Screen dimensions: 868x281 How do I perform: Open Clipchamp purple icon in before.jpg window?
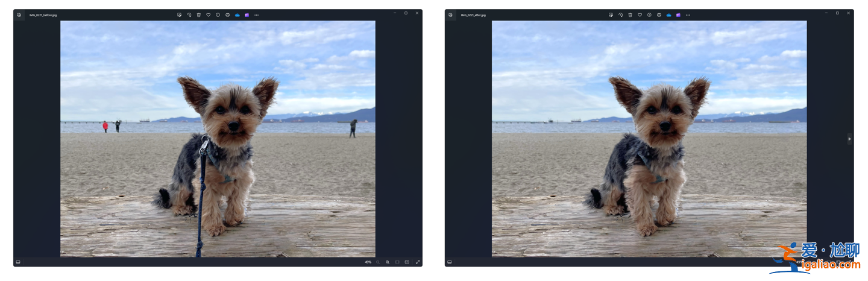click(247, 14)
